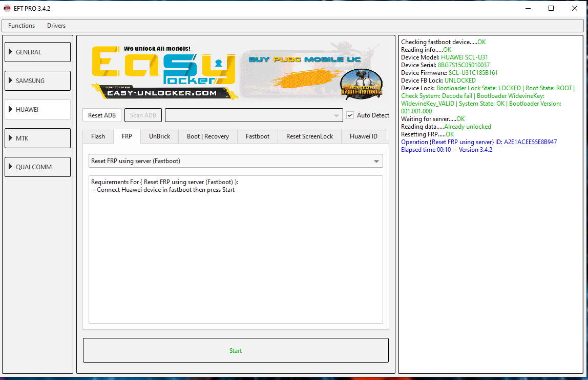Click the Device FB Lock UNLOCKED line
The image size is (588, 380).
(438, 81)
